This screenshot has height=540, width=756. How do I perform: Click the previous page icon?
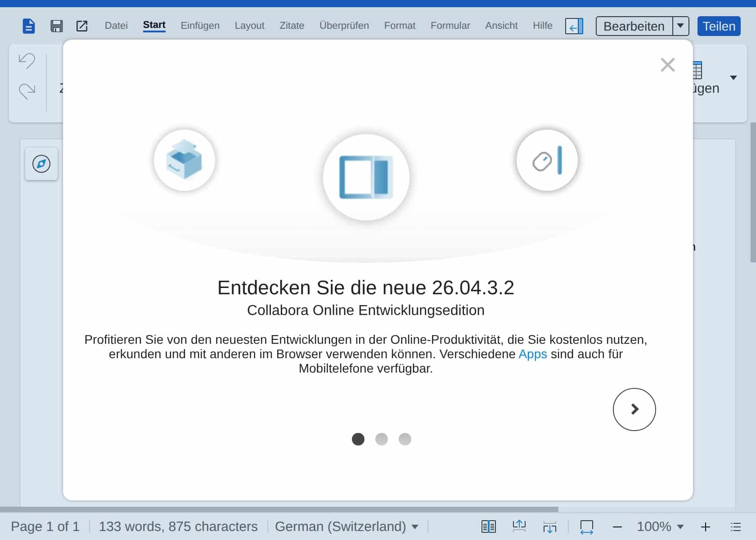[519, 526]
